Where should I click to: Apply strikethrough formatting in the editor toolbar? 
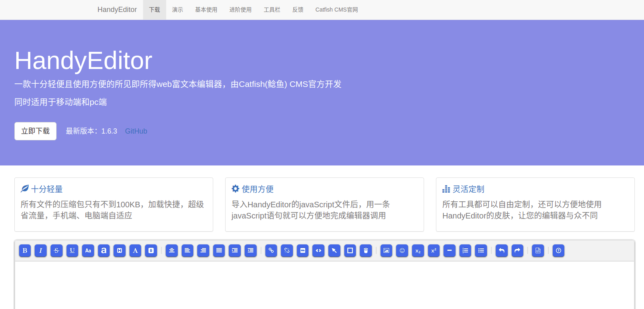pyautogui.click(x=56, y=250)
